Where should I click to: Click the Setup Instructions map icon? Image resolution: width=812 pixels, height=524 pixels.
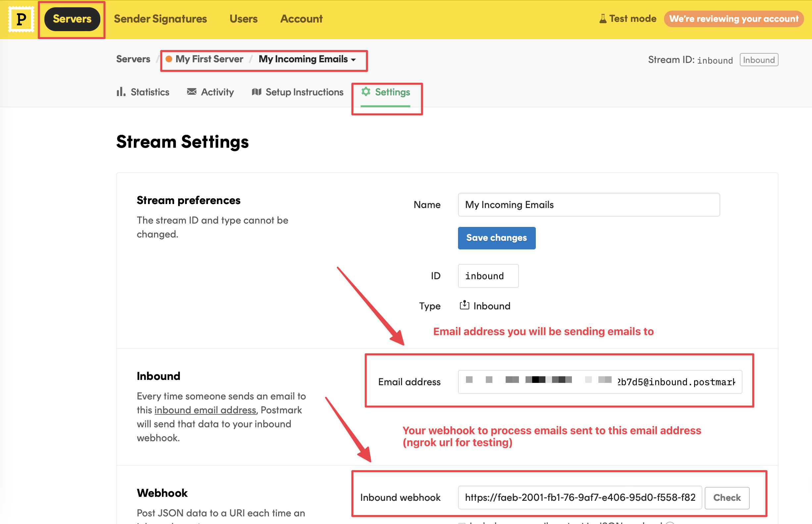click(257, 92)
